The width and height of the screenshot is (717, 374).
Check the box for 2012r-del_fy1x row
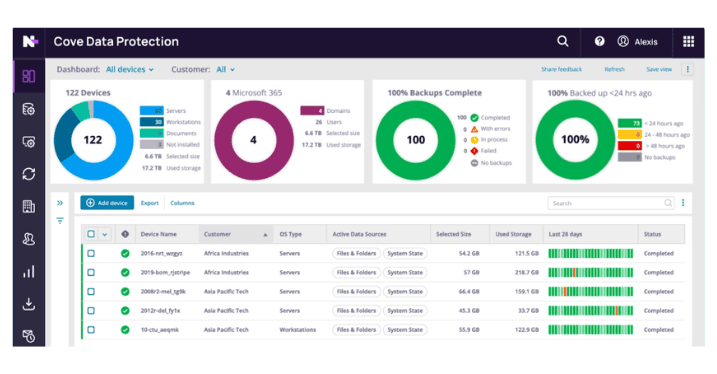click(x=91, y=310)
